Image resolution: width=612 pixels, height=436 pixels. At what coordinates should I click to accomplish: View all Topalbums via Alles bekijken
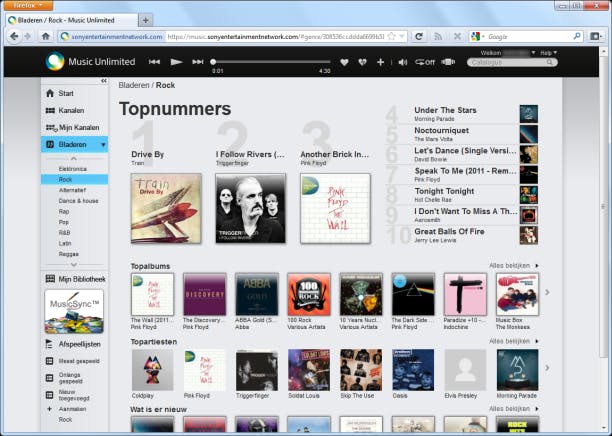(513, 266)
